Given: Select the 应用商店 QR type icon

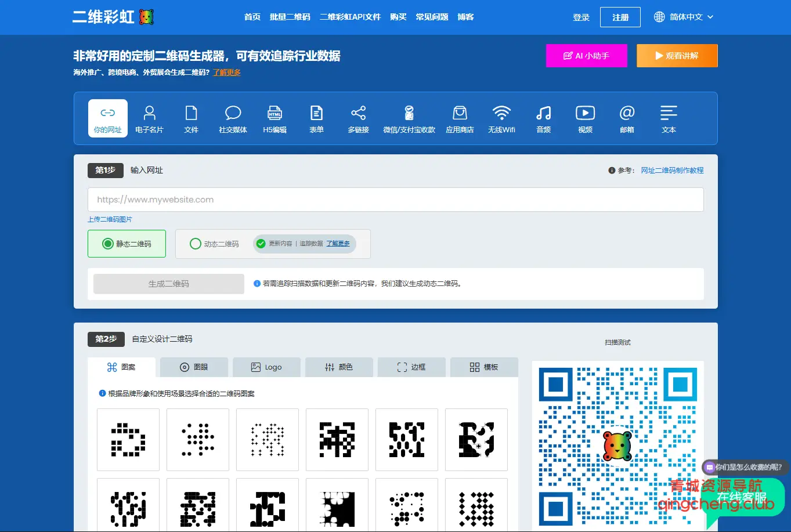Looking at the screenshot, I should 460,118.
